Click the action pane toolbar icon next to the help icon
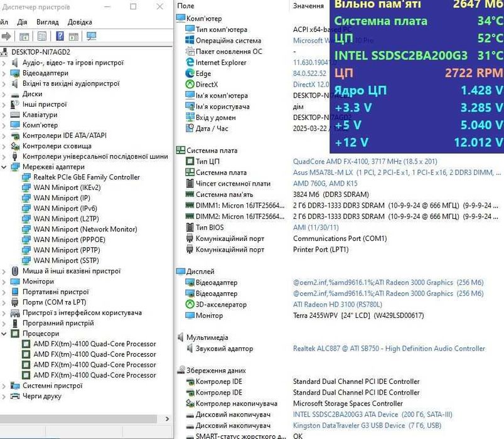This screenshot has height=439, width=504. [73, 36]
